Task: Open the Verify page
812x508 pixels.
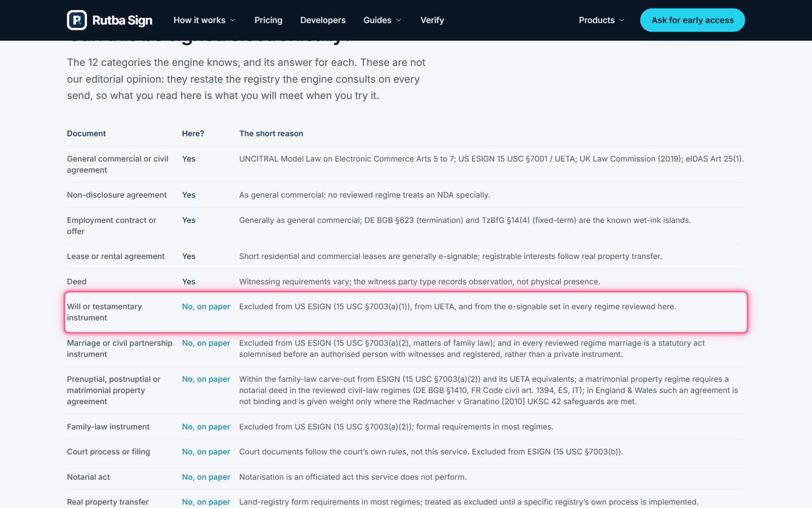Action: (432, 20)
